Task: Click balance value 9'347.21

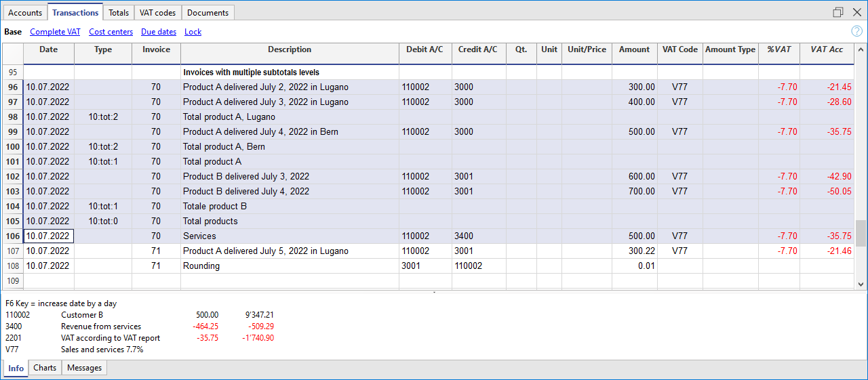Action: (x=259, y=315)
